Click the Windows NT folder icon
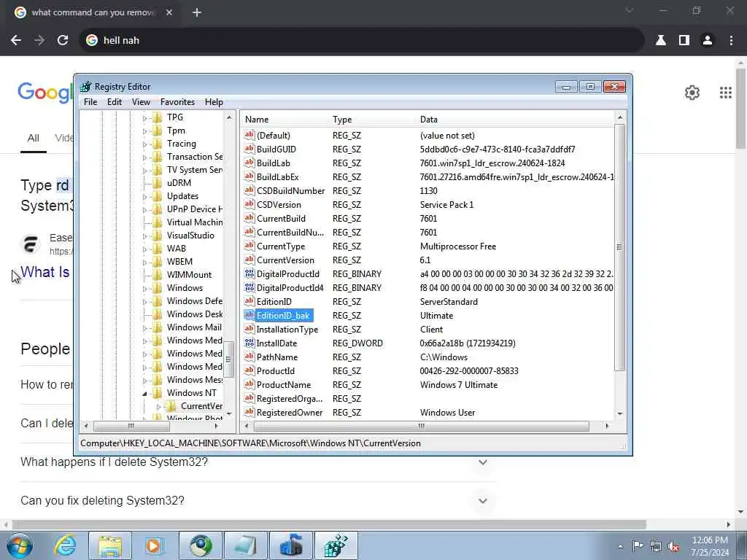The height and width of the screenshot is (560, 747). point(158,393)
